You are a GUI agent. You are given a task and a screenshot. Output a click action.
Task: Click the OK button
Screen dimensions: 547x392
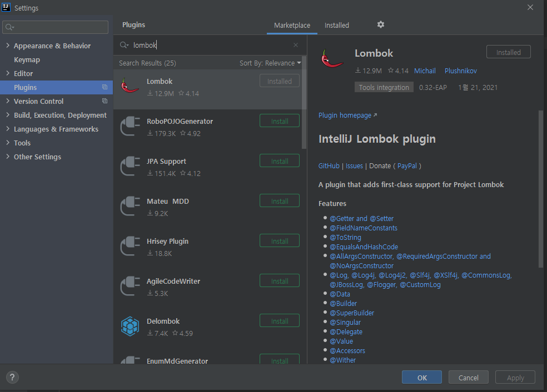tap(422, 378)
